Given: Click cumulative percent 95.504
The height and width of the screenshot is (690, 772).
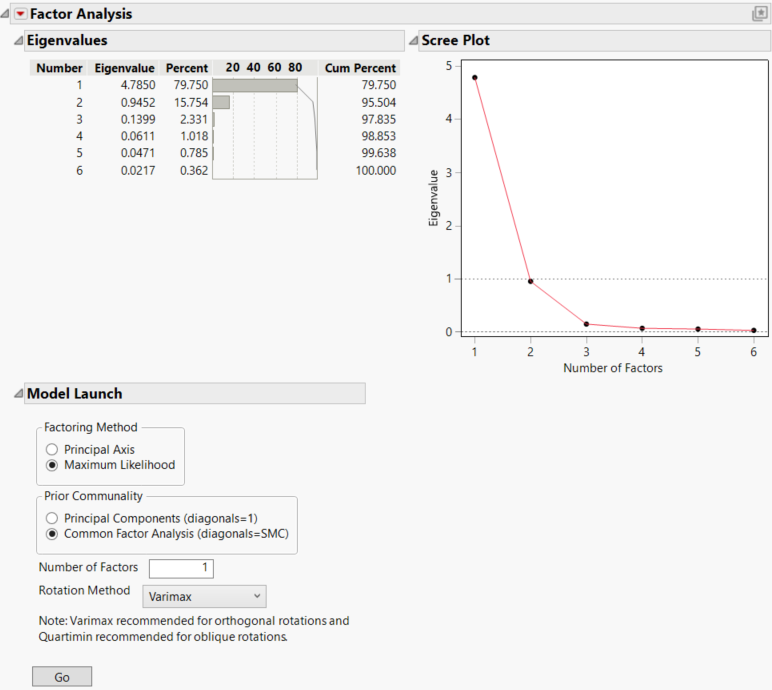Looking at the screenshot, I should 379,102.
